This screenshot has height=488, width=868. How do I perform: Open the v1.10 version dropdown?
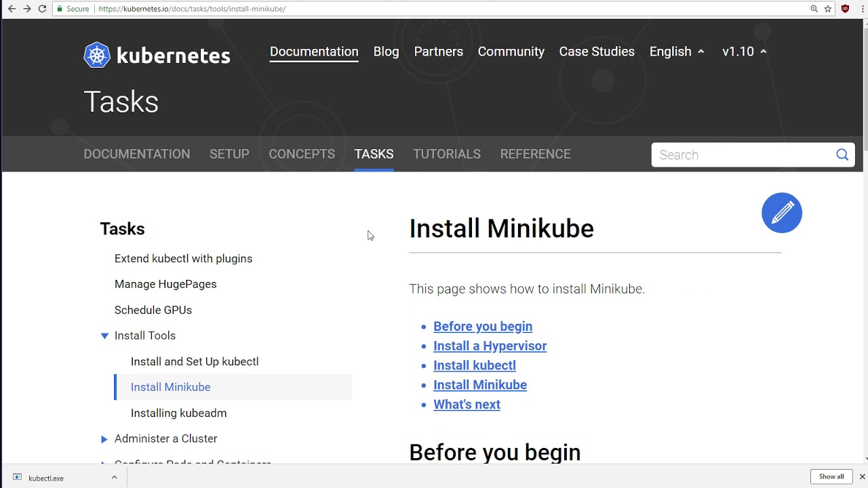pyautogui.click(x=744, y=52)
